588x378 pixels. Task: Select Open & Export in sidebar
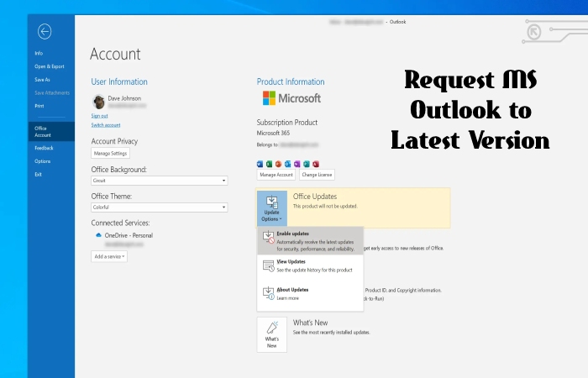point(49,66)
